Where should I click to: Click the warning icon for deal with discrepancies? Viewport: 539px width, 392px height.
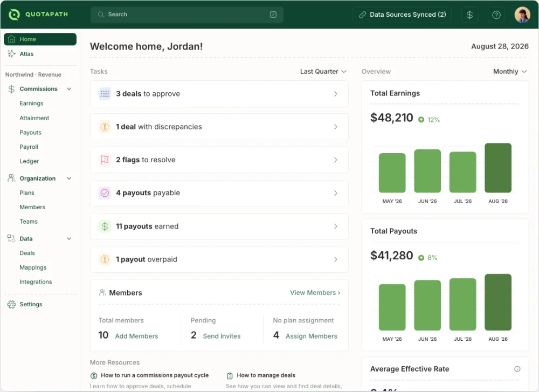click(105, 127)
